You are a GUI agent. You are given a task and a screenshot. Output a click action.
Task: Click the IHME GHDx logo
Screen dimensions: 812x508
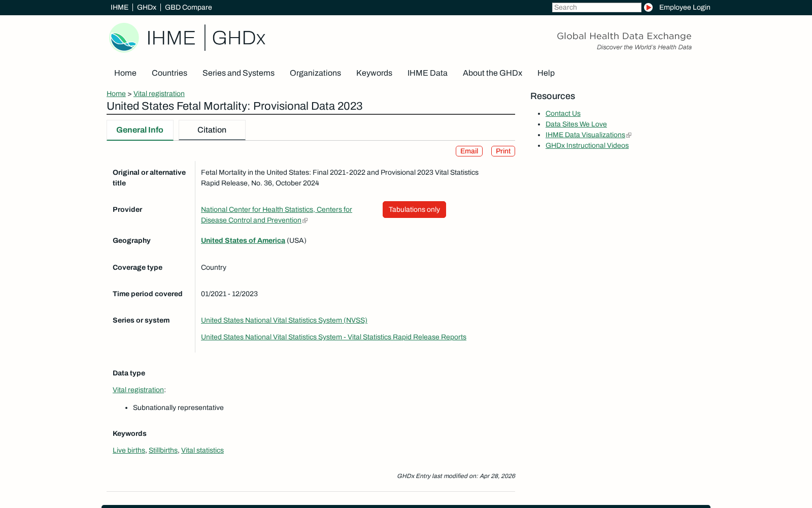click(187, 38)
